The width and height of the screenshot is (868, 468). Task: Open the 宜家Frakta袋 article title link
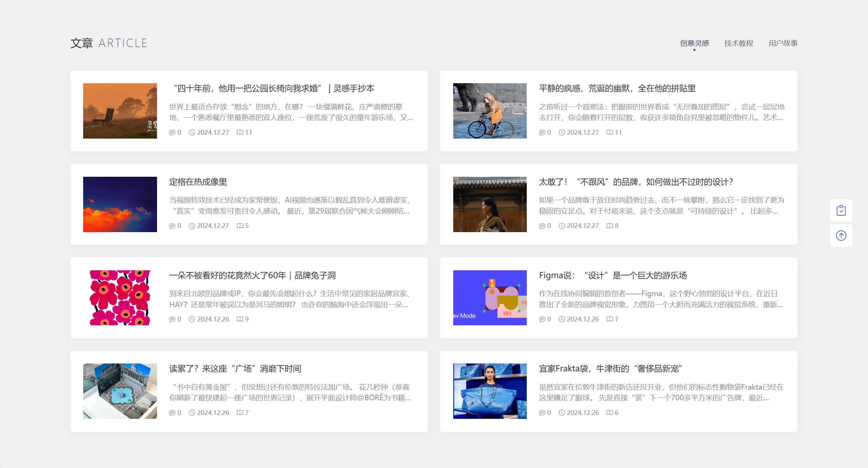click(611, 369)
